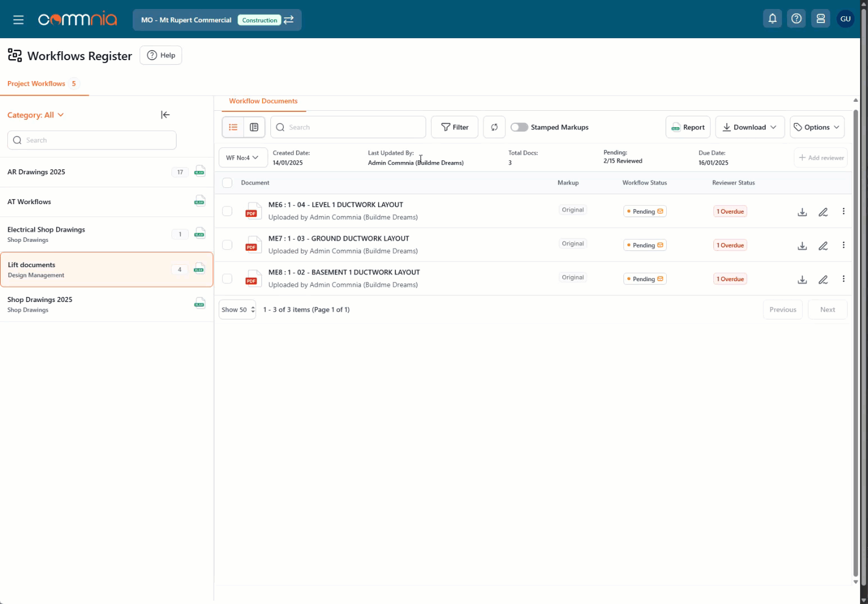Viewport: 868px width, 604px height.
Task: Open more options for ME8 Basement document
Action: pyautogui.click(x=843, y=279)
